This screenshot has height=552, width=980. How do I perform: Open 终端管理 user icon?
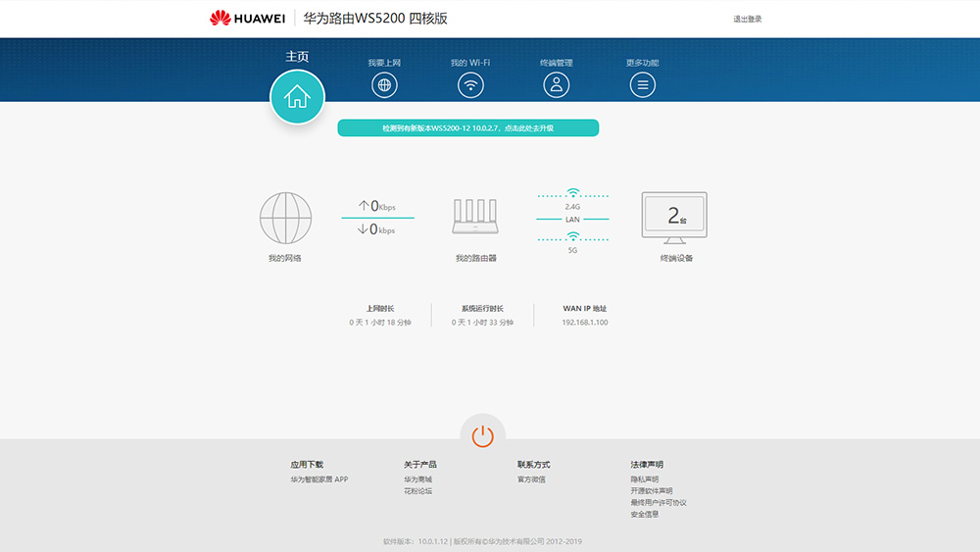(557, 85)
